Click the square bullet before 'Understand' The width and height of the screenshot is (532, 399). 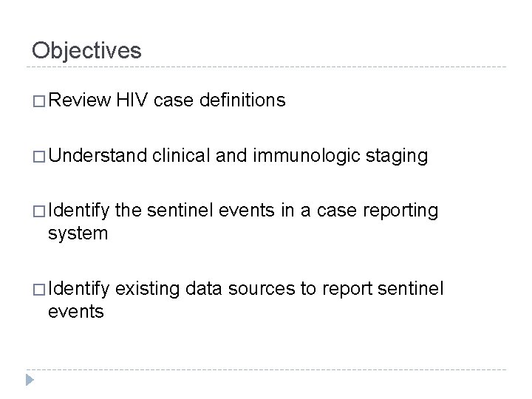38,156
